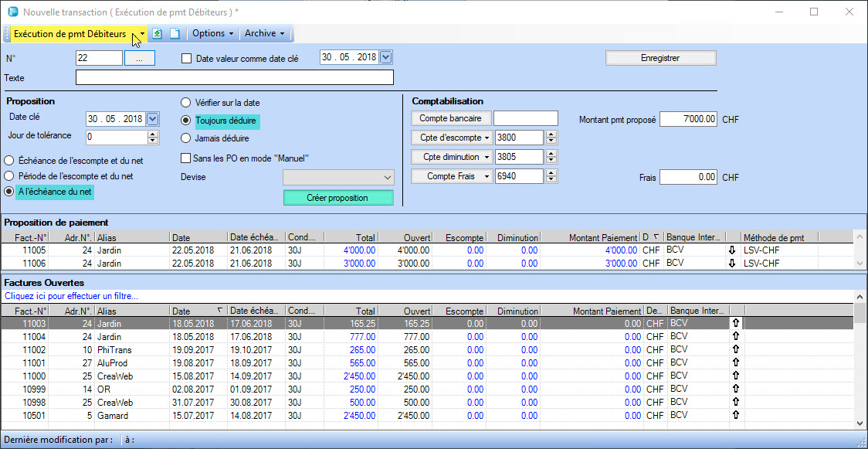
Task: Choose 'Période de l'escompte et du net'
Action: (9, 176)
